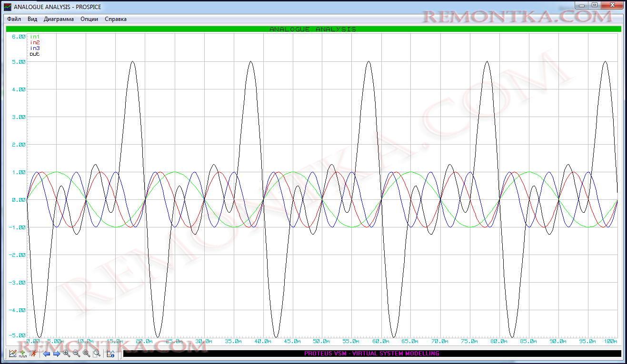This screenshot has height=364, width=627.
Task: Click the 50.0m mark on the time axis
Action: (x=321, y=341)
